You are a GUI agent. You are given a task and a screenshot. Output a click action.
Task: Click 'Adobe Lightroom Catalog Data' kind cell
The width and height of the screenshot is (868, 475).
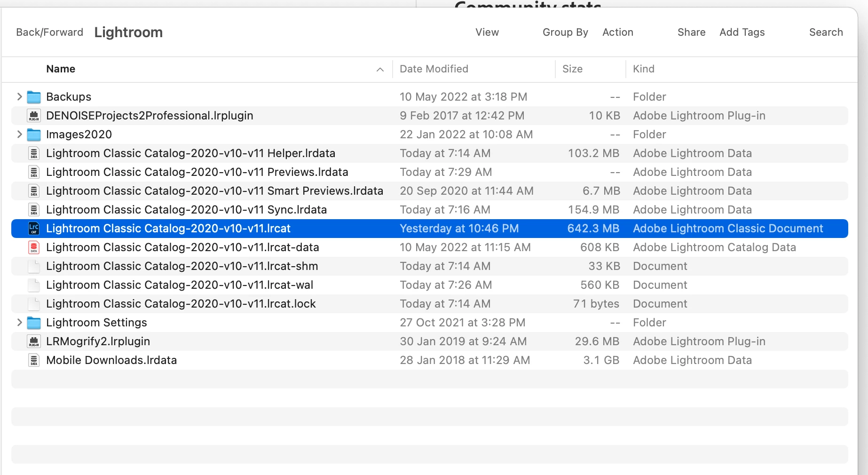pos(714,247)
